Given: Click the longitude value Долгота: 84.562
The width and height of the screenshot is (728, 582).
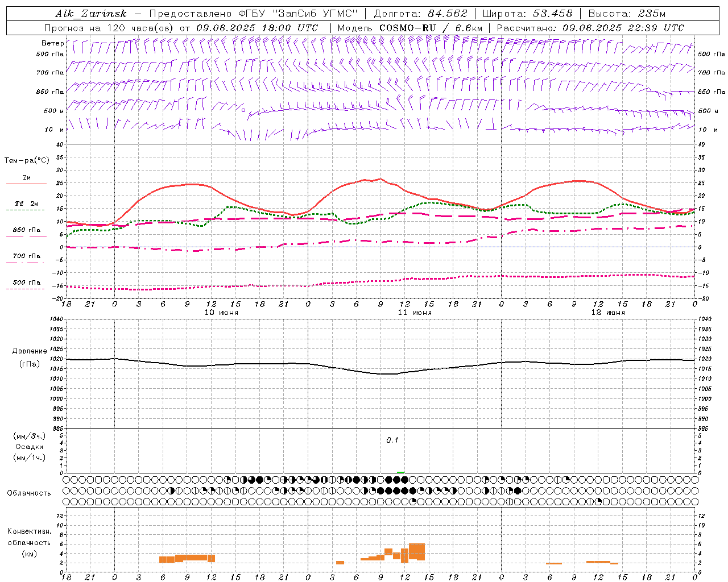Looking at the screenshot, I should pos(420,14).
